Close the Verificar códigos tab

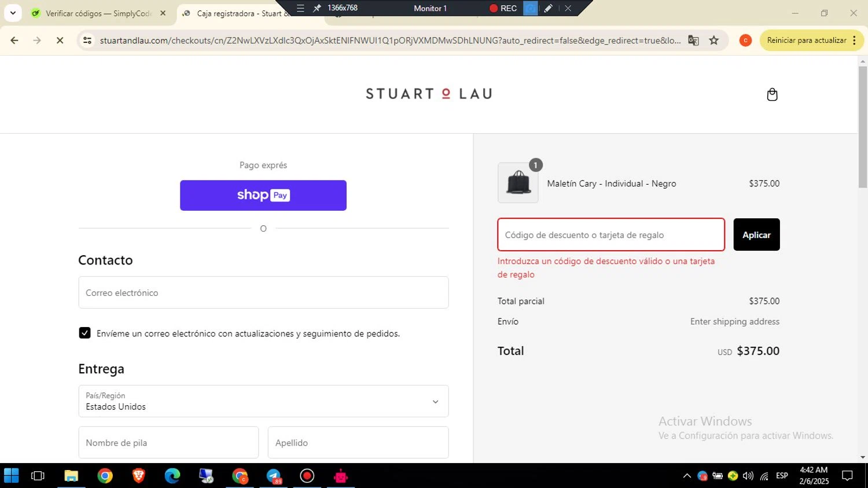(x=163, y=13)
